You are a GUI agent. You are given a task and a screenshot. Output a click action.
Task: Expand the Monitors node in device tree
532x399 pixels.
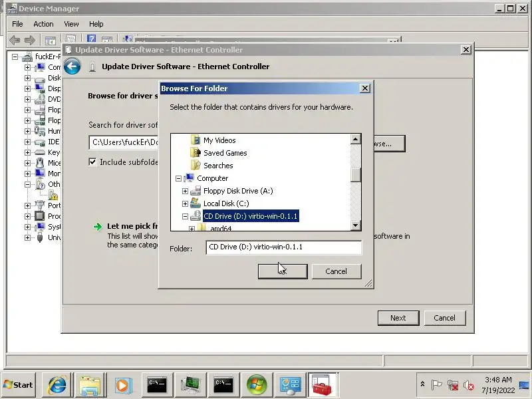[x=27, y=174]
